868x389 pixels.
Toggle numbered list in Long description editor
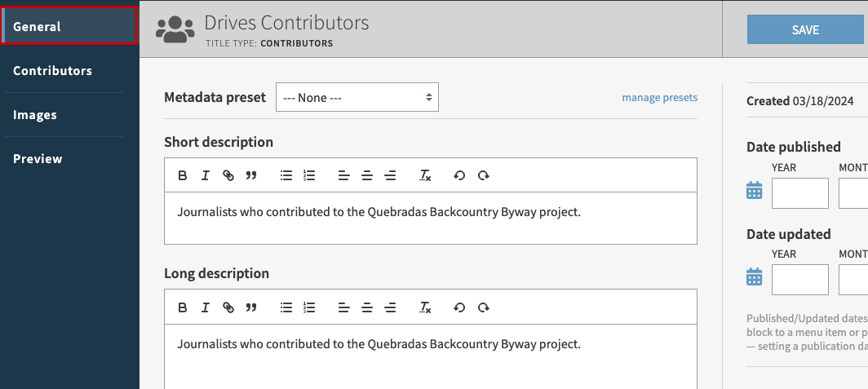[308, 307]
